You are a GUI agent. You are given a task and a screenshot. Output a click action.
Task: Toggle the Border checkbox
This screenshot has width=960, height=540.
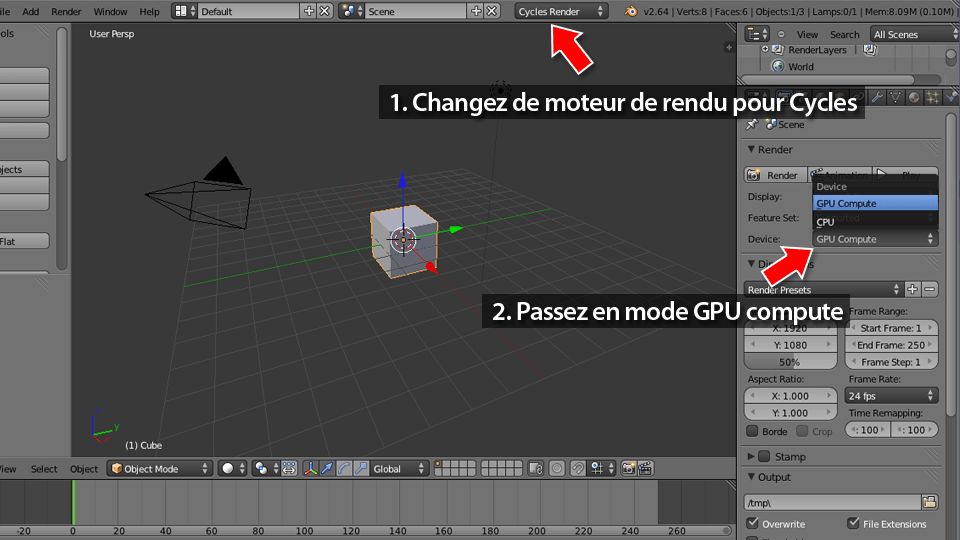(752, 431)
